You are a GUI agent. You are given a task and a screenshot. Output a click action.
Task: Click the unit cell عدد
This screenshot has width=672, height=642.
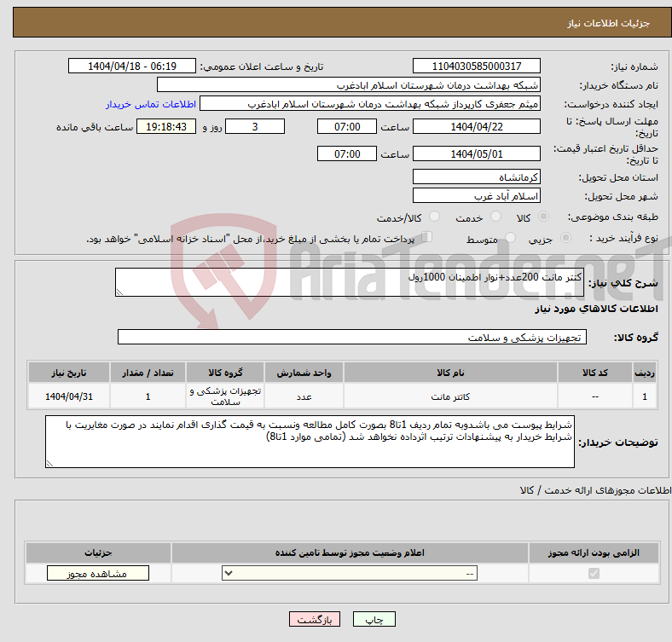[x=304, y=396]
